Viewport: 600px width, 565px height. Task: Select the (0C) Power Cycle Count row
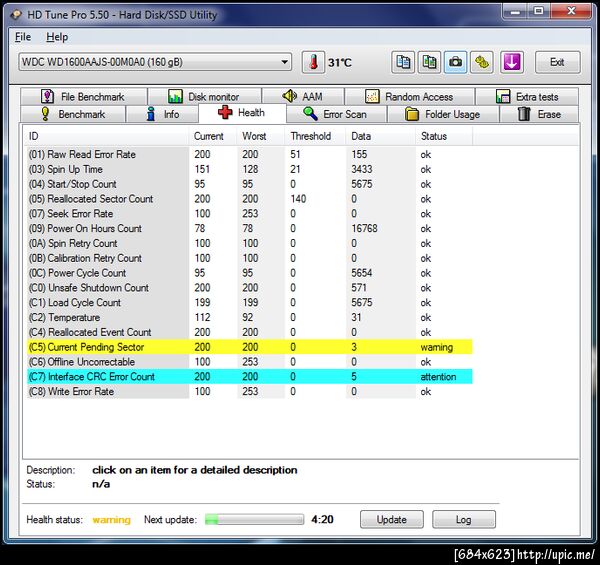click(x=249, y=273)
